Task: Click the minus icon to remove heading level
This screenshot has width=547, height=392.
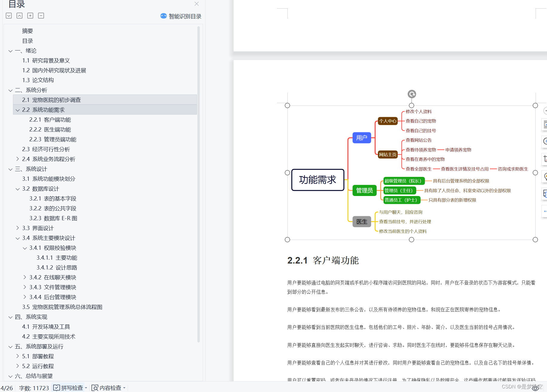Action: point(41,16)
